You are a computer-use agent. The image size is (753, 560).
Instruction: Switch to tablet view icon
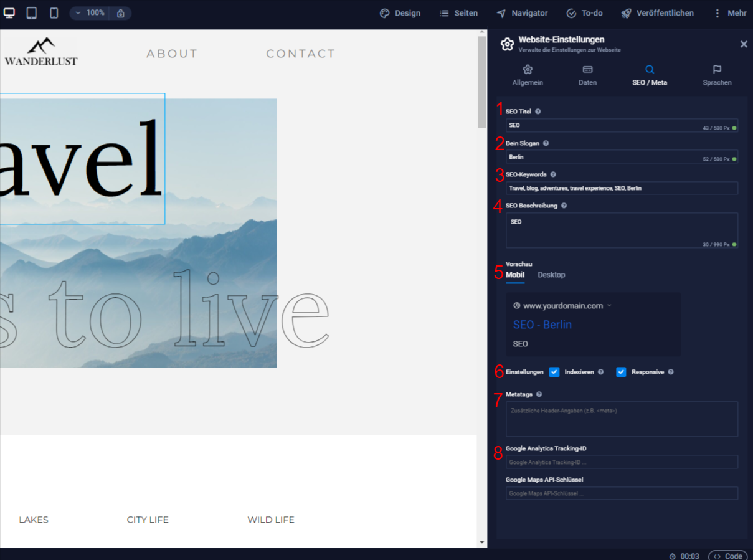click(31, 13)
